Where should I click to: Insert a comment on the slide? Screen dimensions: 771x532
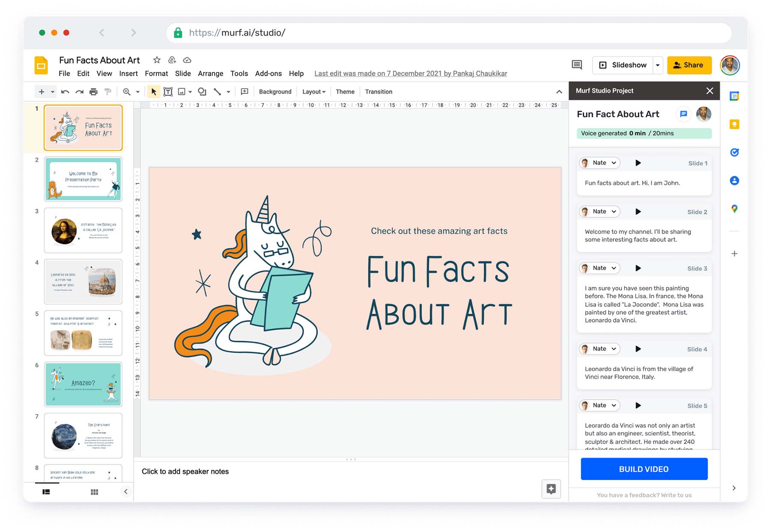(244, 92)
